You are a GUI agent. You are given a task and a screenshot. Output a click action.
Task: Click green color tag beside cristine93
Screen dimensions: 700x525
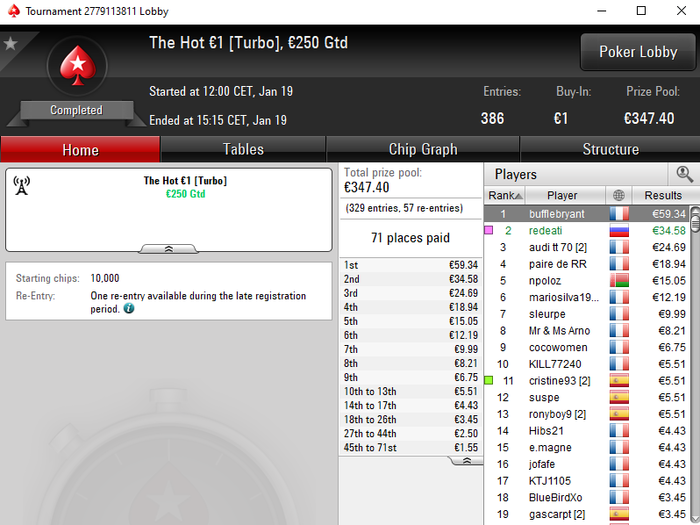click(x=489, y=380)
